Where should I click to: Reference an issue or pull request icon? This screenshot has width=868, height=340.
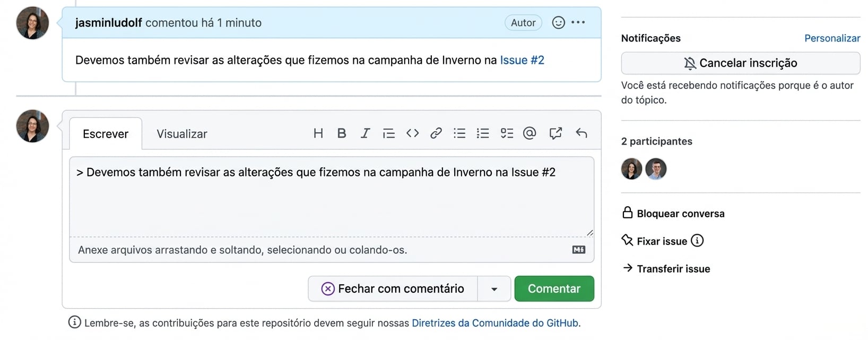pos(555,133)
